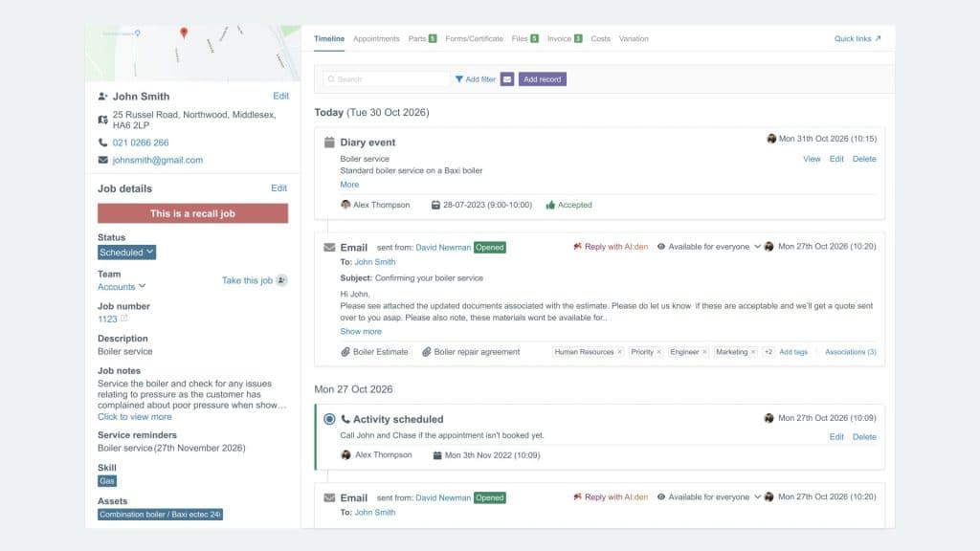Click the envelope icon of the bottom Email record

pos(329,497)
